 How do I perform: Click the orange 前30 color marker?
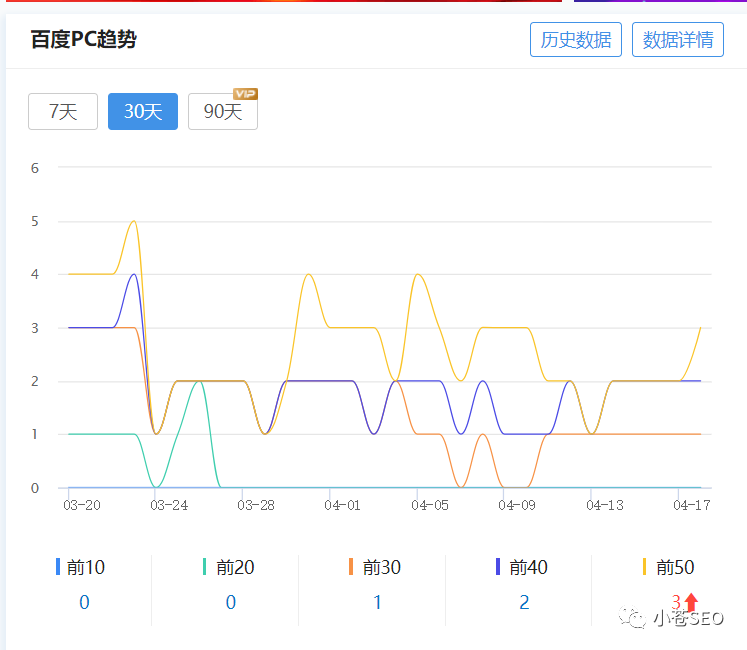point(351,567)
